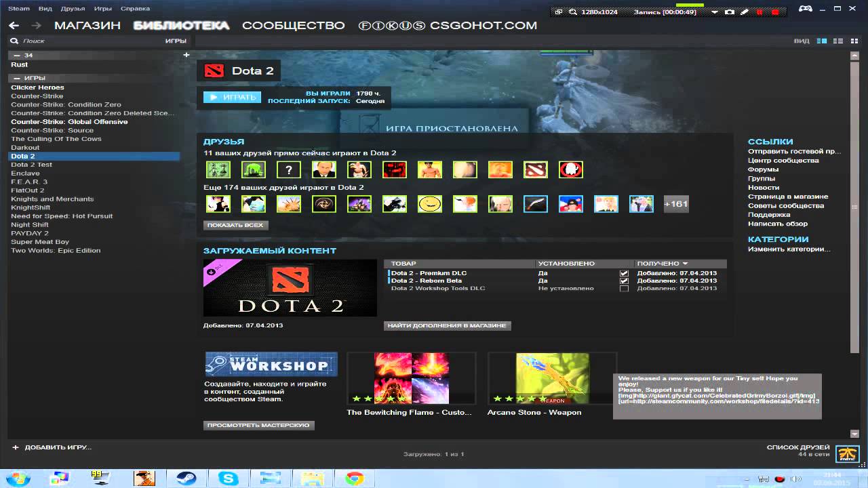
Task: Click the recorder window-mode icon
Action: pos(559,12)
